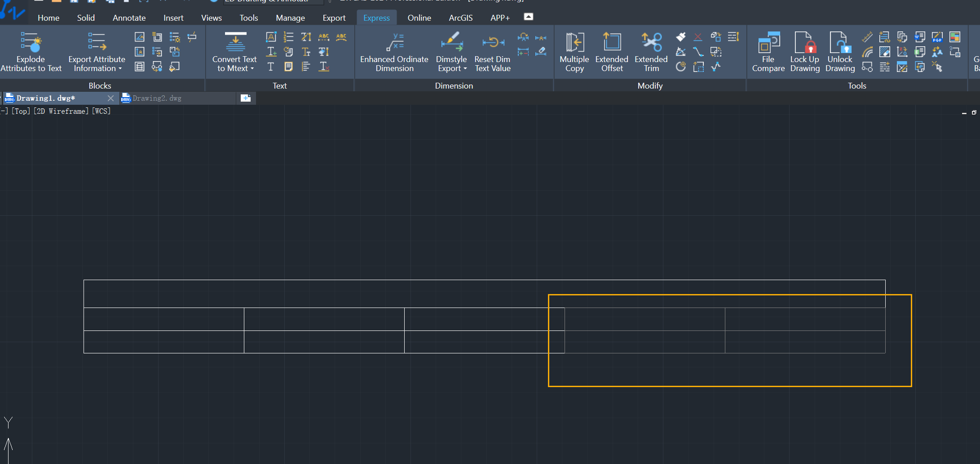Click the colored grid icon in Tools panel

coord(955,37)
